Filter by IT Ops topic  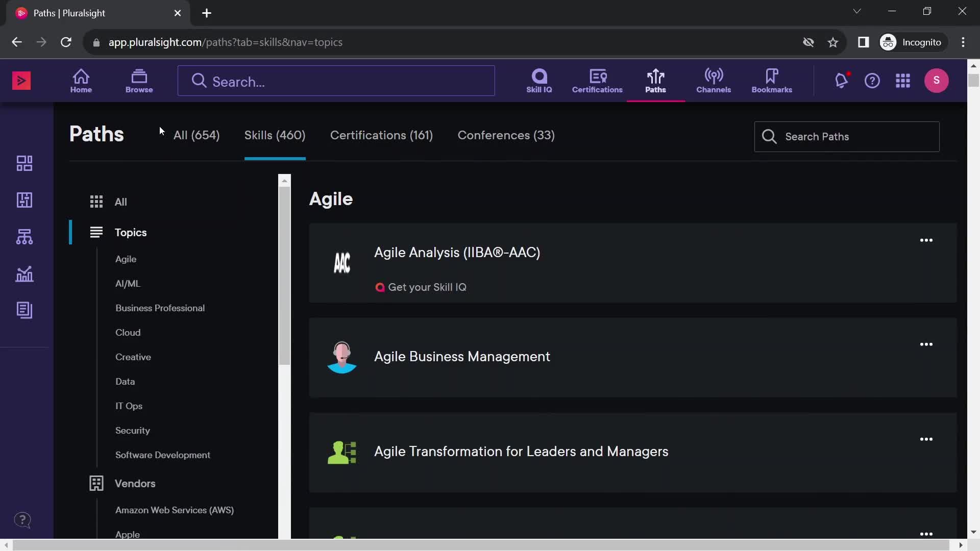click(x=129, y=406)
